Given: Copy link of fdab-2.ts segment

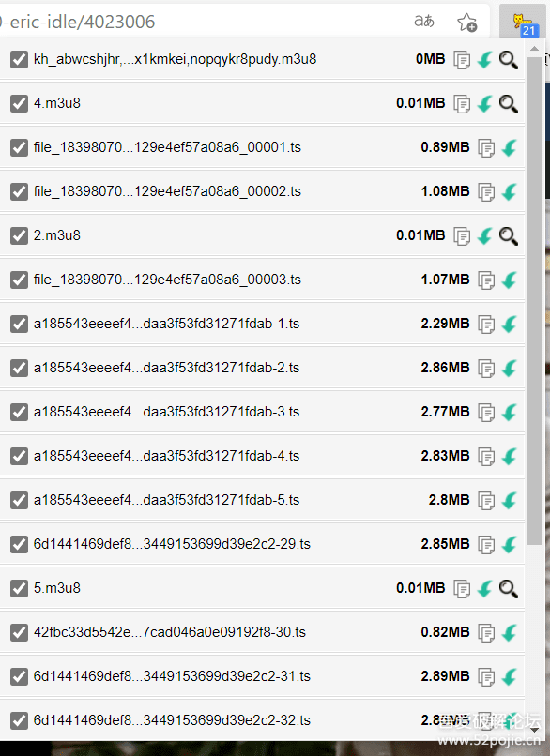Looking at the screenshot, I should 486,369.
